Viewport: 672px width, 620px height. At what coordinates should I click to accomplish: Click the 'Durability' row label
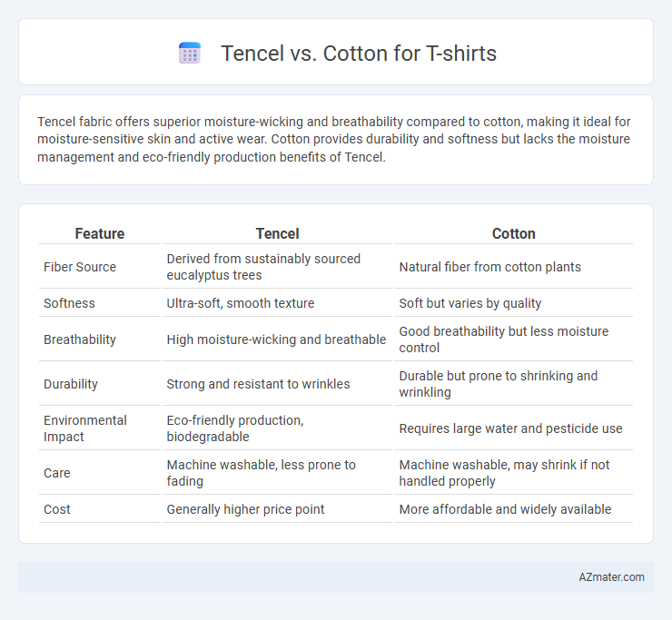coord(71,384)
